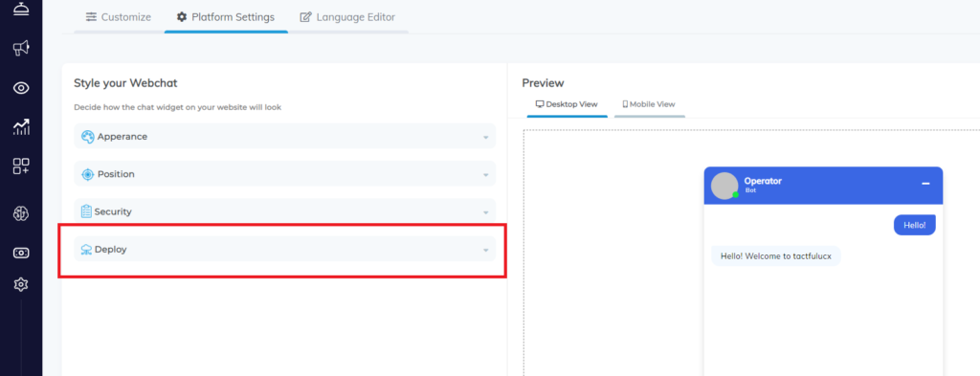Image resolution: width=980 pixels, height=376 pixels.
Task: Switch to the Customize tab
Action: (x=119, y=17)
